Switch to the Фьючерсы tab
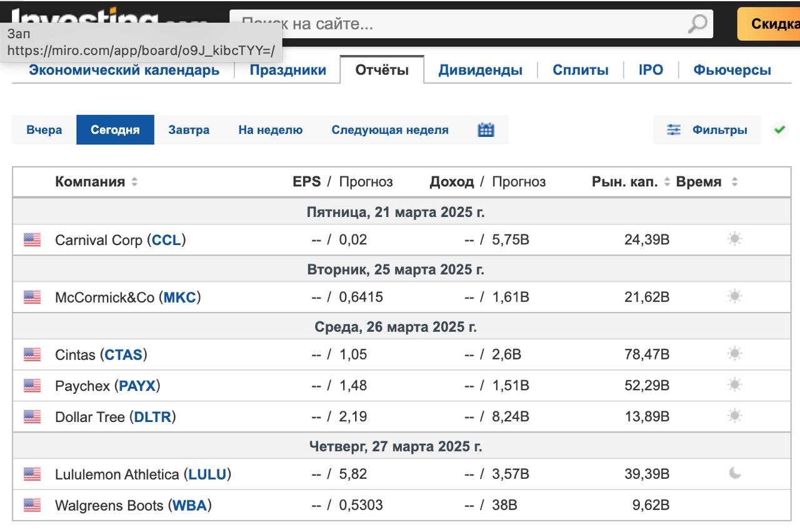The height and width of the screenshot is (532, 800). coord(732,70)
